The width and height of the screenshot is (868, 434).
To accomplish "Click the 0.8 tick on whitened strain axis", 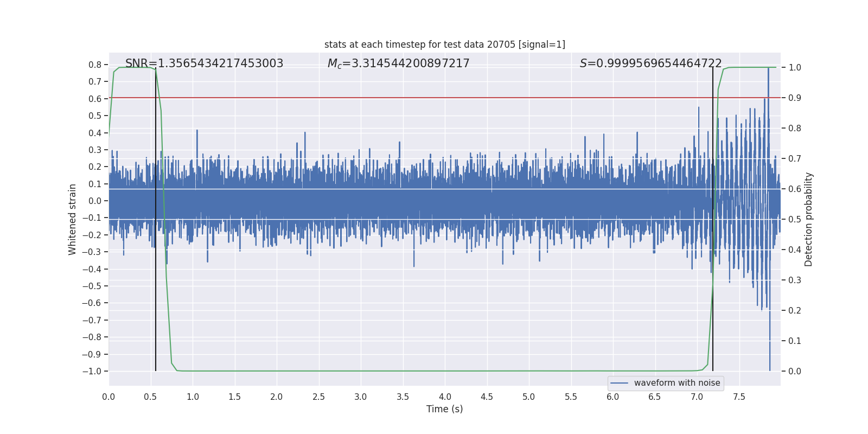I will 95,65.
